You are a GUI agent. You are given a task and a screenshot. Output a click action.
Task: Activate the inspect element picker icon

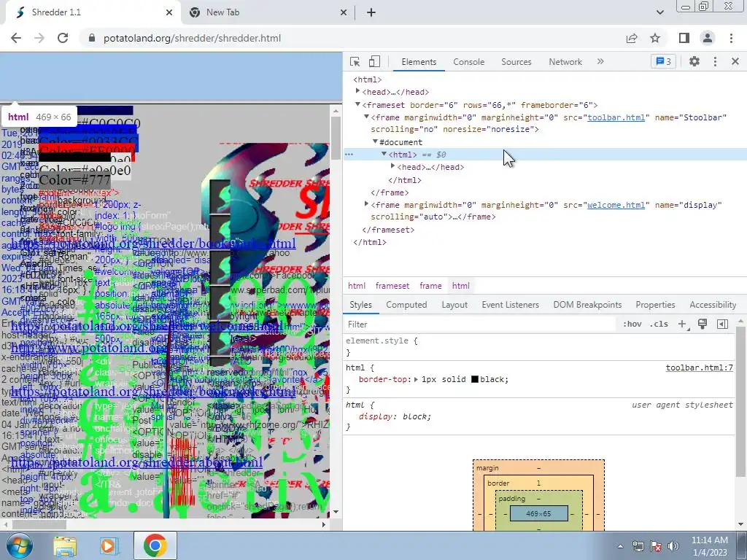[x=355, y=61]
